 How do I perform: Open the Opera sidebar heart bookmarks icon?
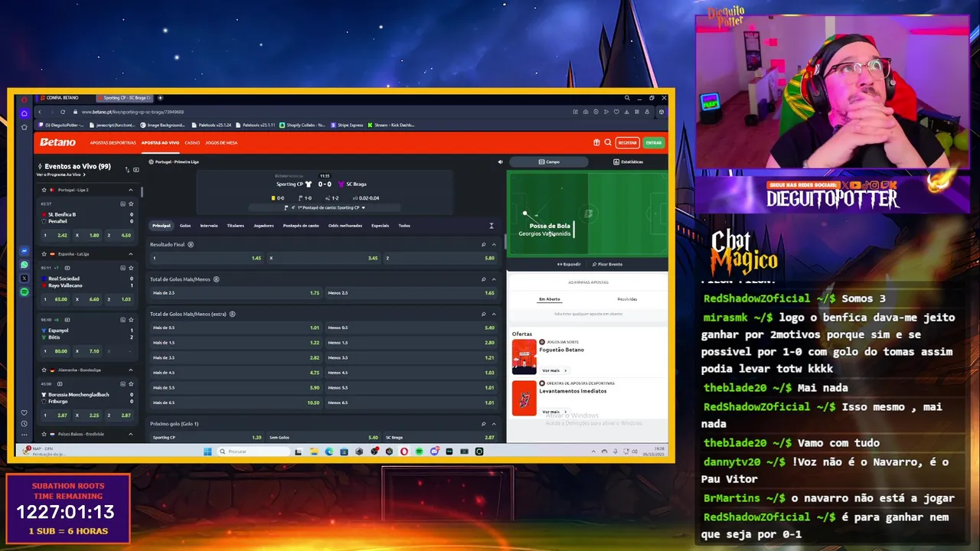coord(24,412)
